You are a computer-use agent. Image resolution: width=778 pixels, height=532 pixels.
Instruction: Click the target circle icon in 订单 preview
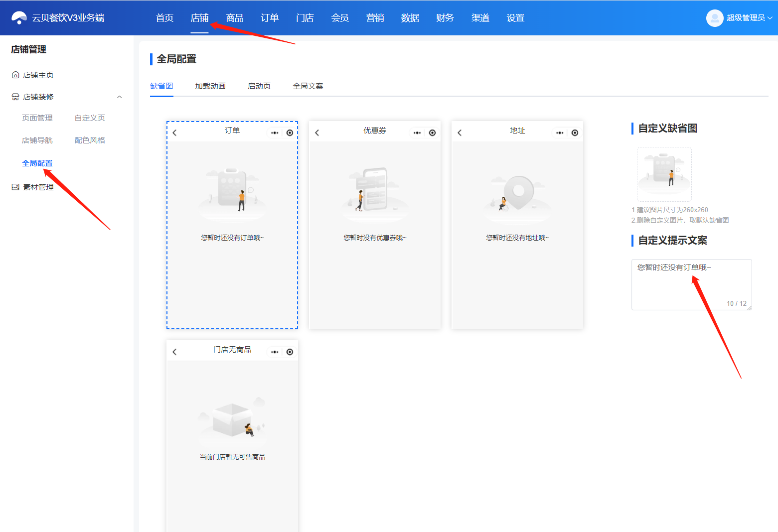tap(290, 133)
